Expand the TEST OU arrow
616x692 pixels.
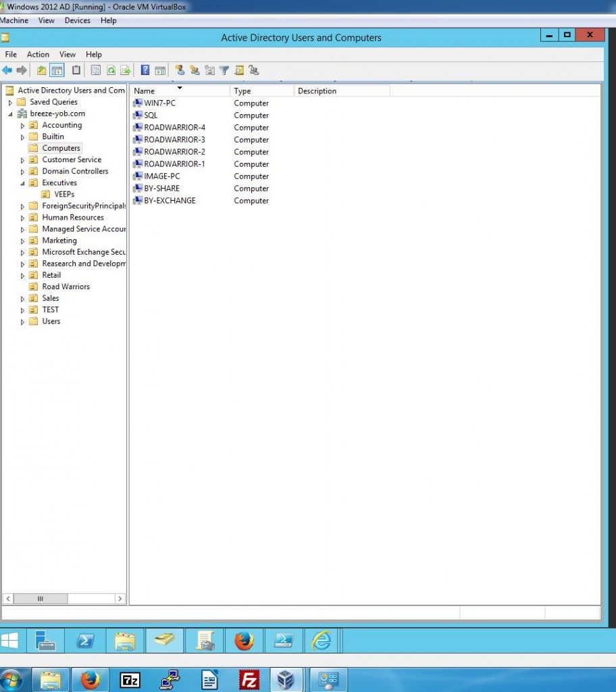click(22, 310)
